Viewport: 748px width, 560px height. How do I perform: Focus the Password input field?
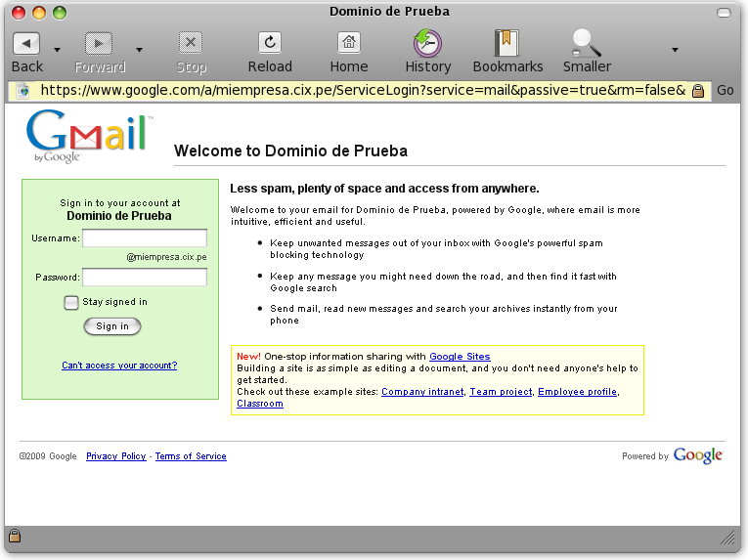click(145, 278)
